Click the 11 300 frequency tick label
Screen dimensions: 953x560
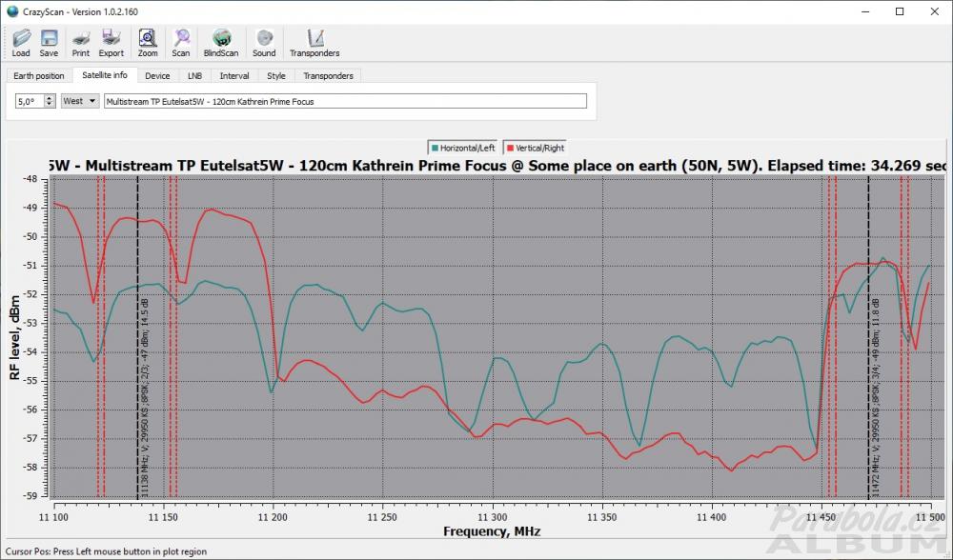click(x=493, y=517)
